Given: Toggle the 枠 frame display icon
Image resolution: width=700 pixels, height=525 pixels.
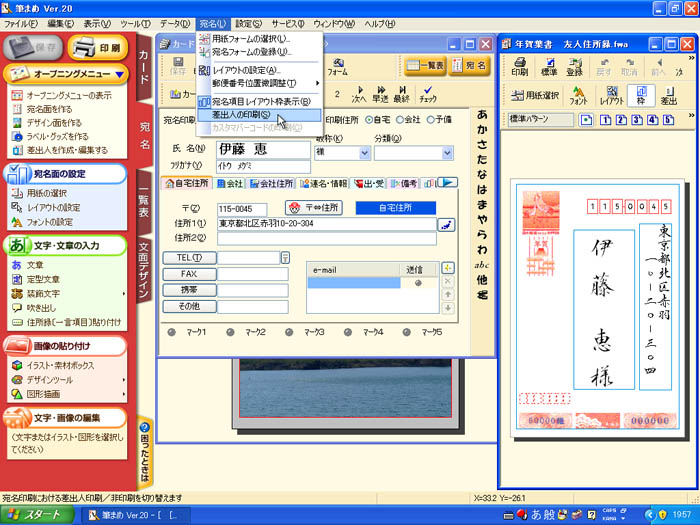Looking at the screenshot, I should click(641, 96).
